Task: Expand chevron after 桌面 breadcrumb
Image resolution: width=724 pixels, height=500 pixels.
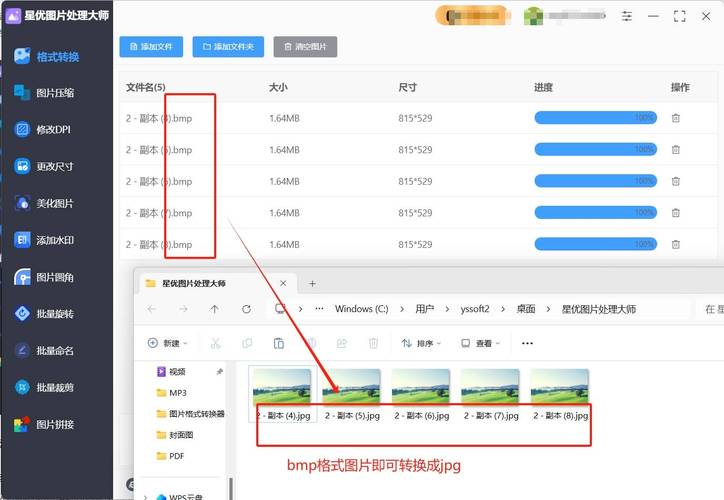Action: (548, 309)
